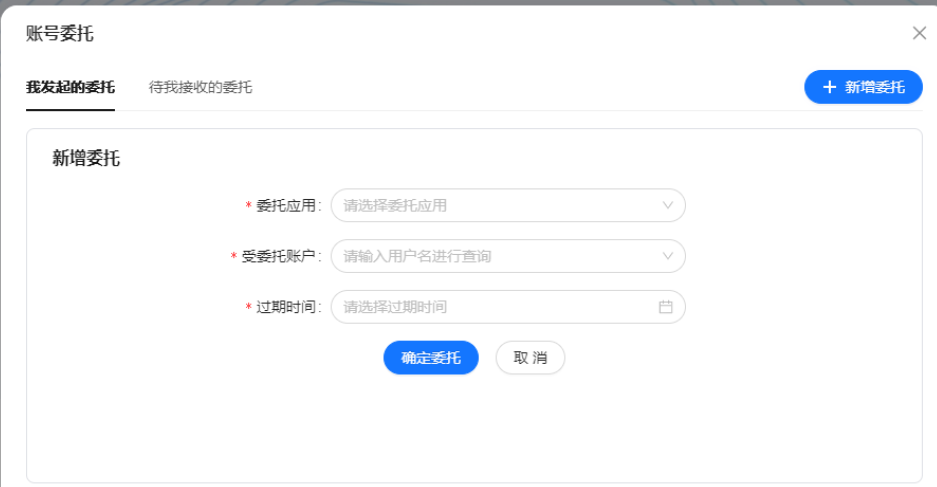937x487 pixels.
Task: Click the 请选择过期时间 date input
Action: click(495, 307)
